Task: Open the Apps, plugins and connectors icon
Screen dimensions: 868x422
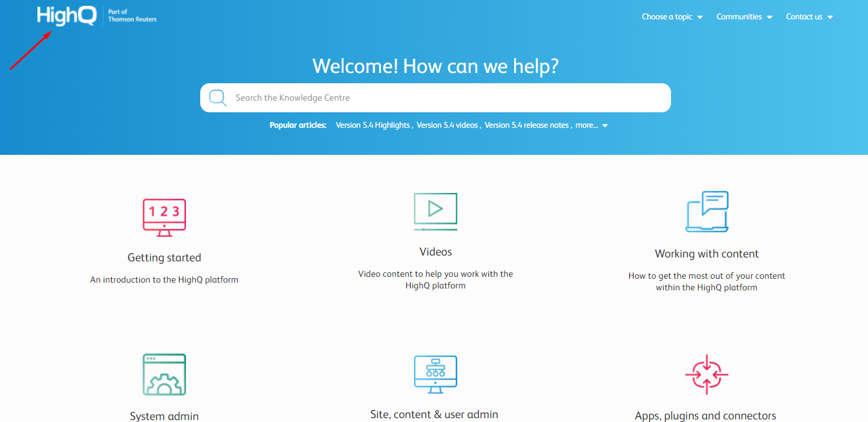Action: [x=707, y=374]
